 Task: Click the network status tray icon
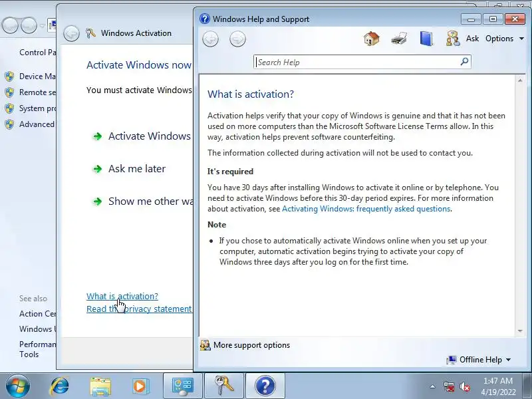448,386
